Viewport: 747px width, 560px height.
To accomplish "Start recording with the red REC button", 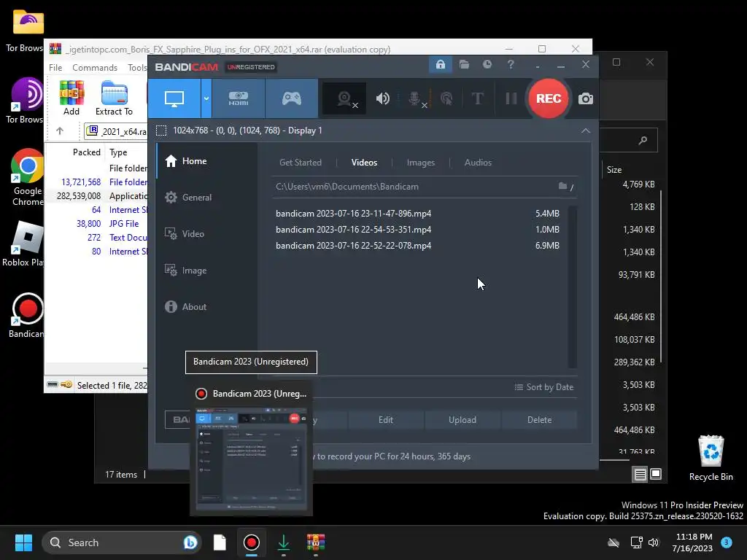I will click(549, 98).
